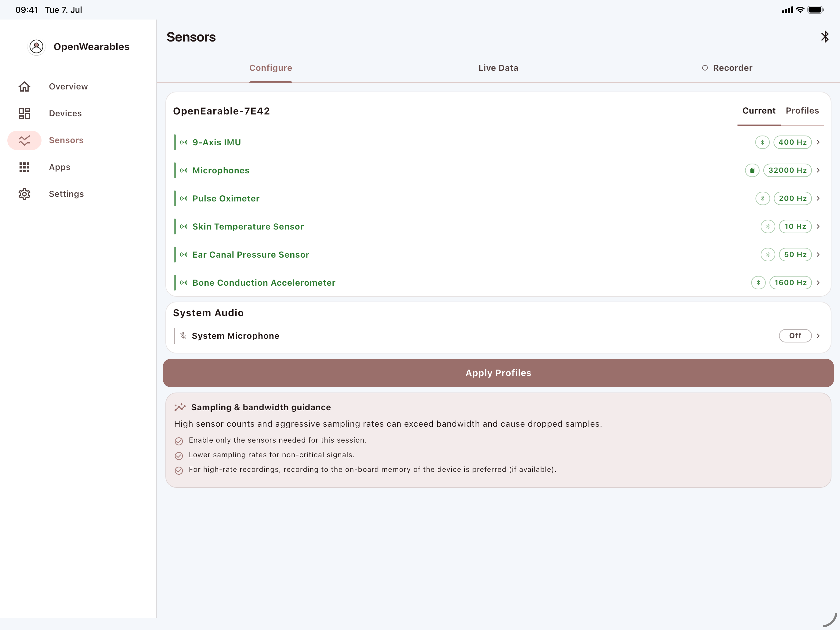Image resolution: width=840 pixels, height=630 pixels.
Task: Go to Devices in sidebar
Action: pos(65,114)
